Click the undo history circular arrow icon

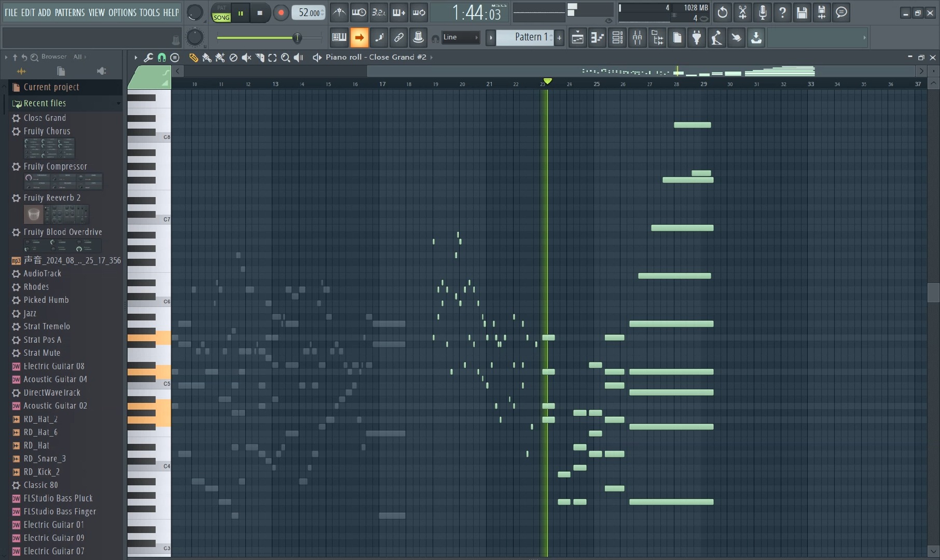tap(722, 12)
